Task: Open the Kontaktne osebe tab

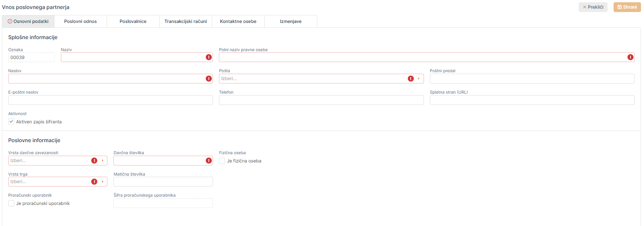Action: 238,21
